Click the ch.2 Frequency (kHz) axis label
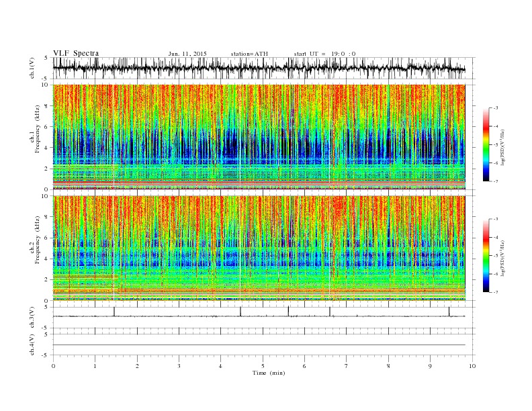Viewport: 532px width, 411px height. click(x=35, y=240)
